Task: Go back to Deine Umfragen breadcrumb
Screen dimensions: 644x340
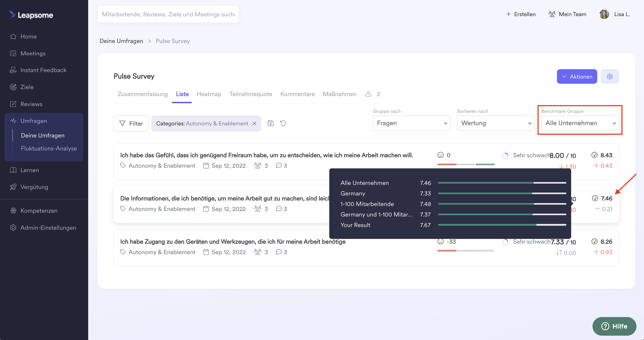Action: [121, 41]
